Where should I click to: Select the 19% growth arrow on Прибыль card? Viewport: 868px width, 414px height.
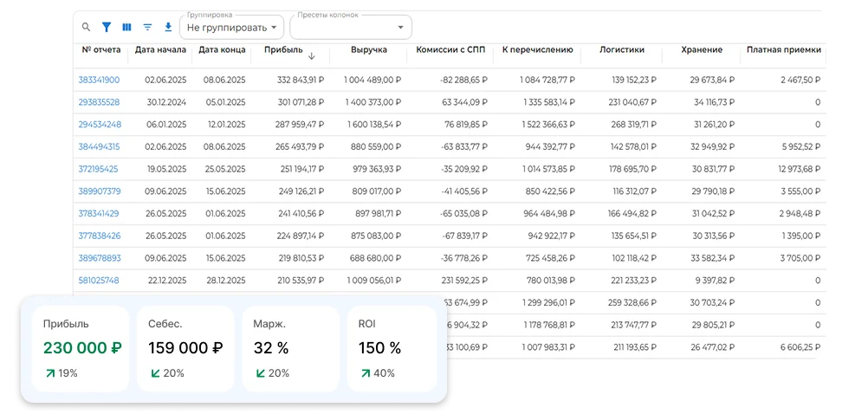50,373
